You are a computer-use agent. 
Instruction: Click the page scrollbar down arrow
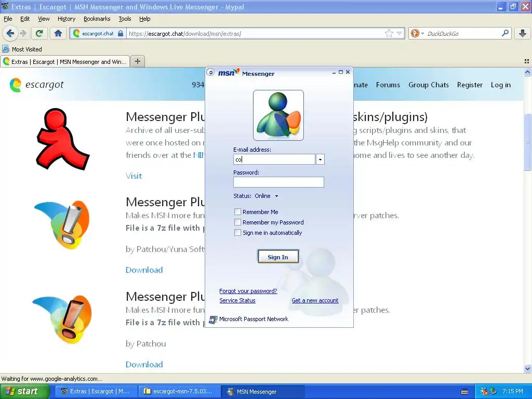click(x=528, y=368)
